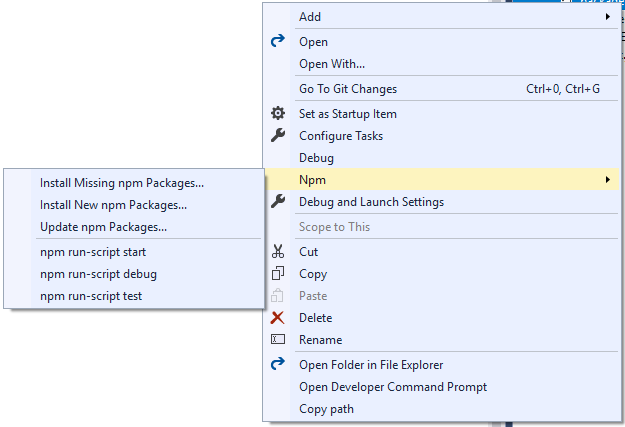Screen dimensions: 625x427
Task: Click the Debug menu entry
Action: click(441, 158)
